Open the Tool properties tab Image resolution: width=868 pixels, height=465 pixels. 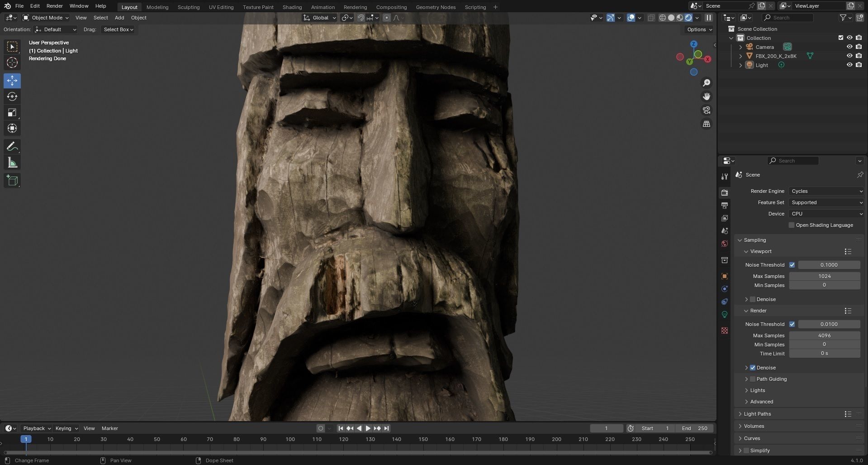(x=725, y=176)
